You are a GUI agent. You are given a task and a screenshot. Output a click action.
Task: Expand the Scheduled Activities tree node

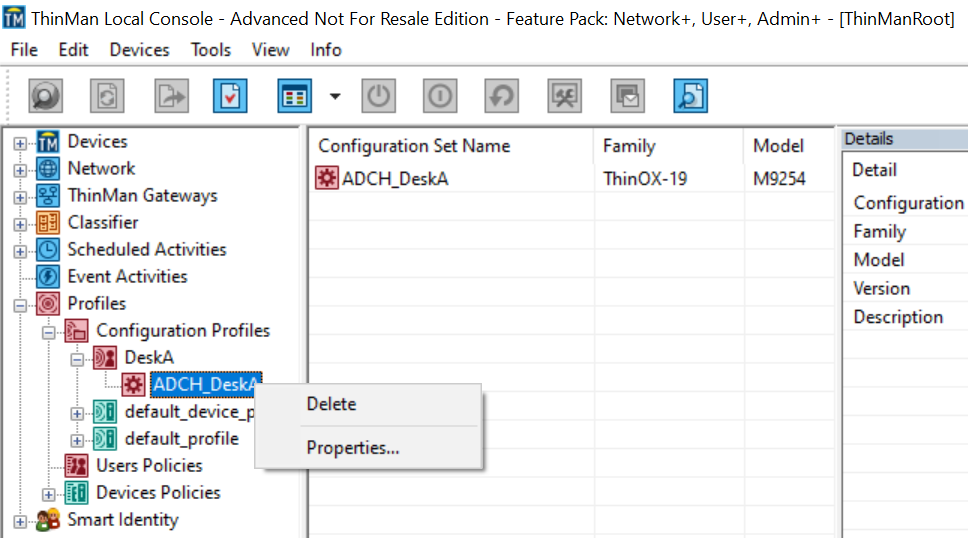click(20, 251)
